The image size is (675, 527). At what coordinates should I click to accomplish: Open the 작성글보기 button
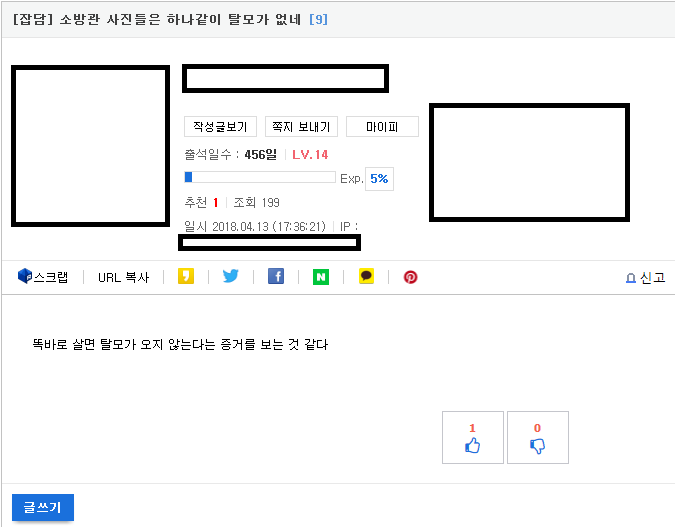tap(220, 127)
